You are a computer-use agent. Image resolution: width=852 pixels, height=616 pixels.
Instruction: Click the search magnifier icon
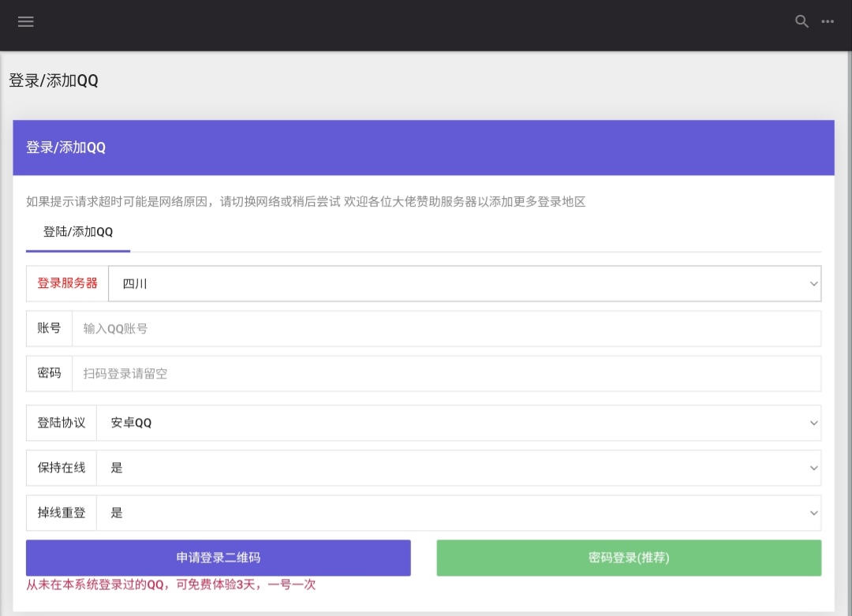[x=802, y=22]
